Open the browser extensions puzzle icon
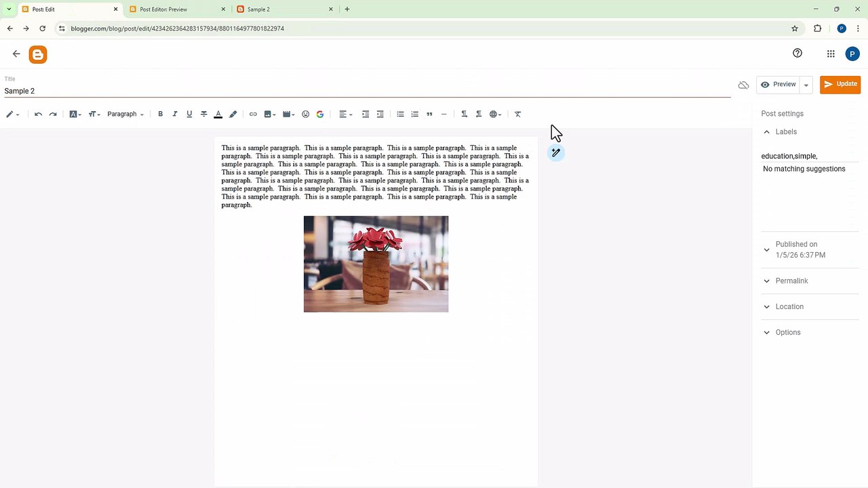Image resolution: width=868 pixels, height=488 pixels. [817, 28]
